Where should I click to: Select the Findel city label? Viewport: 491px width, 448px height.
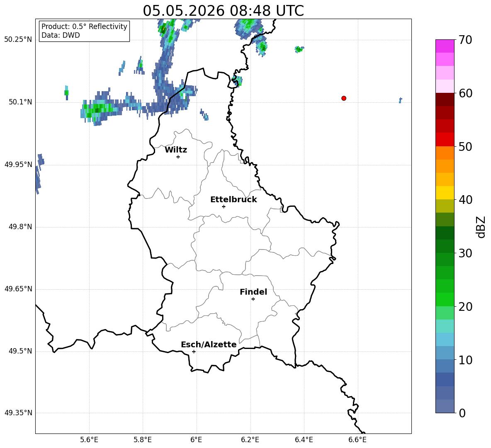(253, 292)
